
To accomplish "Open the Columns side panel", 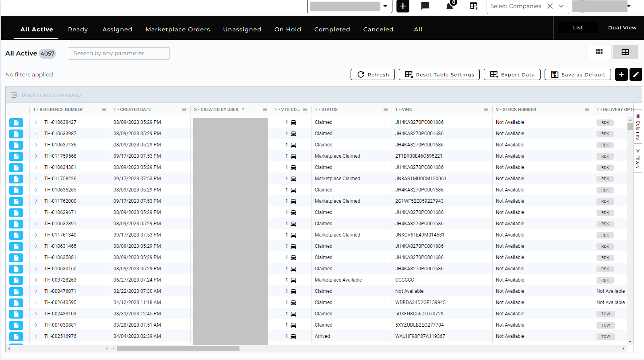I will 638,128.
